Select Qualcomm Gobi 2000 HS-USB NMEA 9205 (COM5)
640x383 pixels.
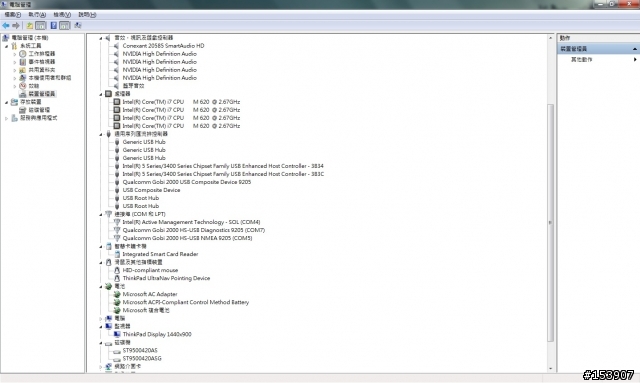click(187, 238)
